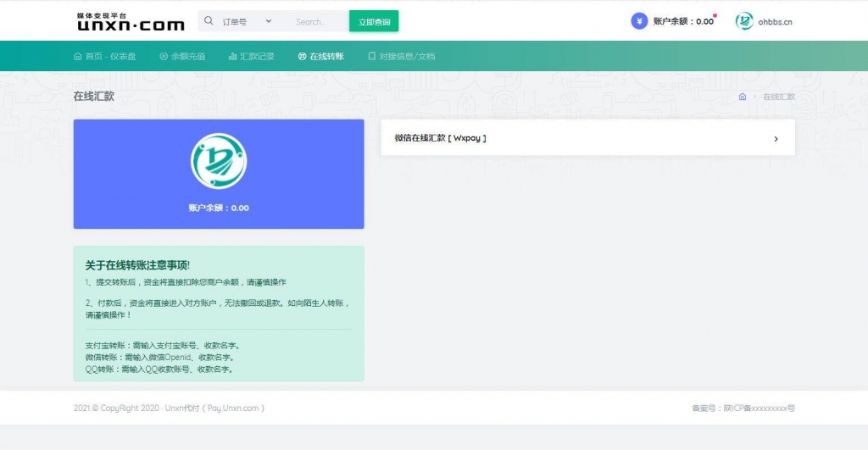This screenshot has width=868, height=450.
Task: Click the 余额充值 icon in navbar
Action: coord(164,57)
